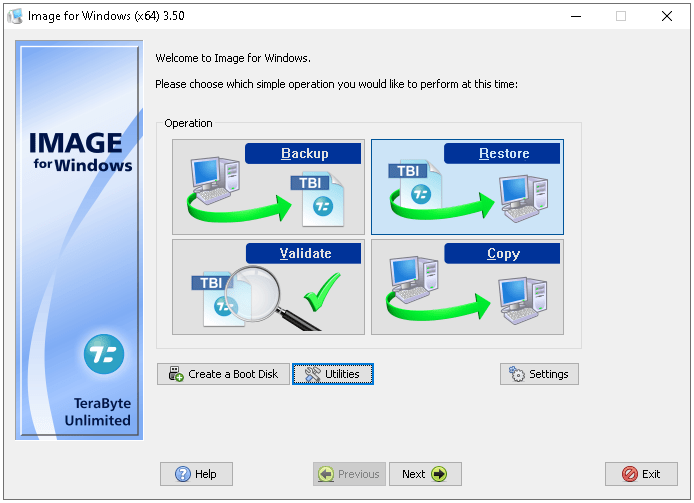Click the TeraByte Unlimited logo in the sidebar
This screenshot has height=503, width=694.
point(104,354)
